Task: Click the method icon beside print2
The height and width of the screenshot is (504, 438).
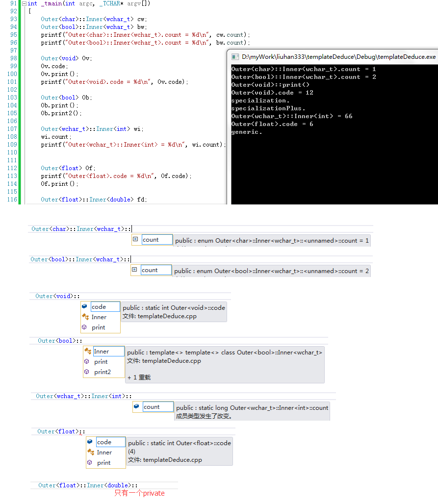Action: pos(86,372)
